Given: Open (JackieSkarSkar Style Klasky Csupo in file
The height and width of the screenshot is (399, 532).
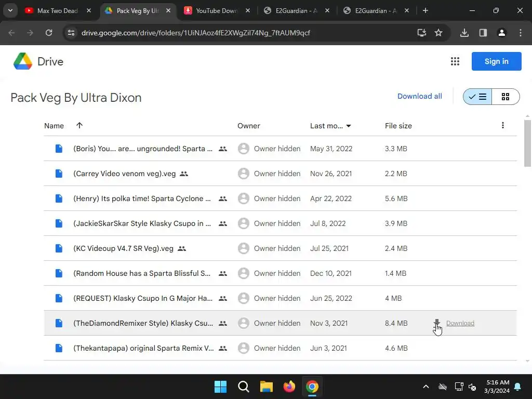Looking at the screenshot, I should tap(142, 223).
